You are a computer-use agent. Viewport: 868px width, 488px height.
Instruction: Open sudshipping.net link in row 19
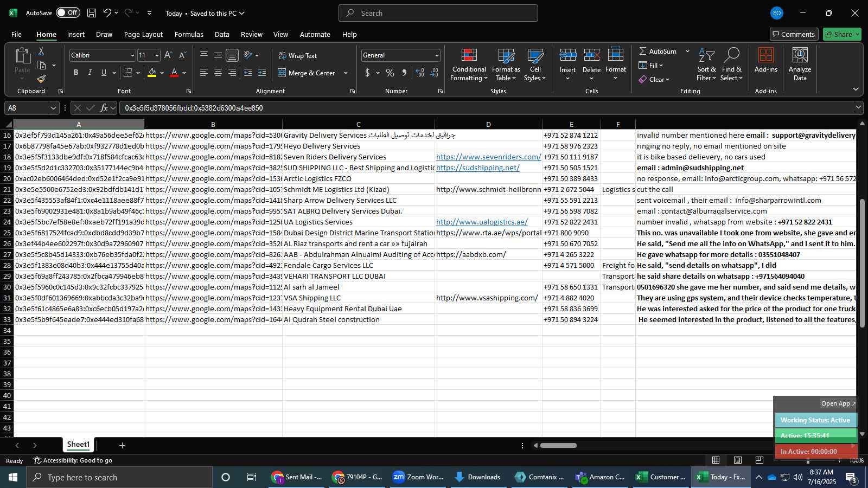tap(478, 168)
